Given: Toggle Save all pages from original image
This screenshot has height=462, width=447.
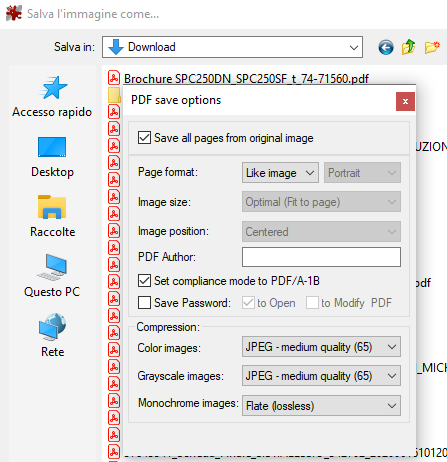Looking at the screenshot, I should point(144,138).
